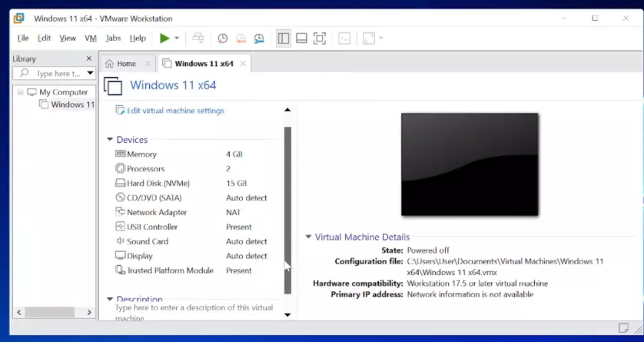
Task: Click the description text field
Action: 194,313
